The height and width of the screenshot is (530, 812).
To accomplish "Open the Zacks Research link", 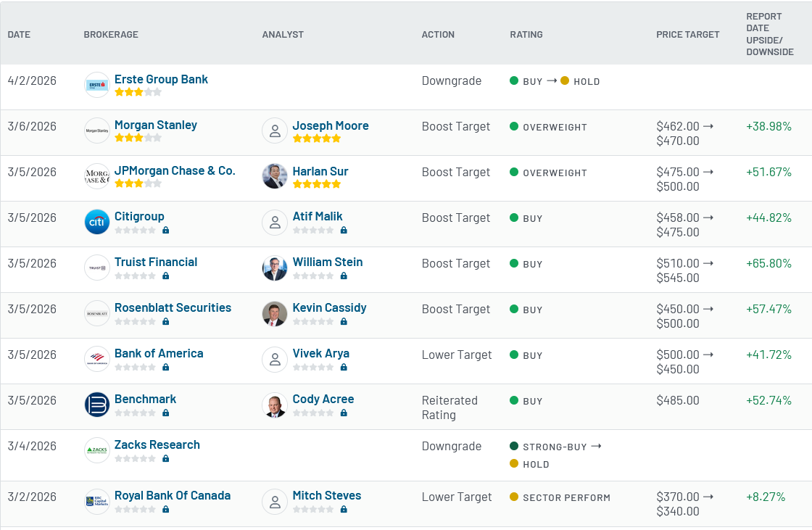I will click(157, 444).
